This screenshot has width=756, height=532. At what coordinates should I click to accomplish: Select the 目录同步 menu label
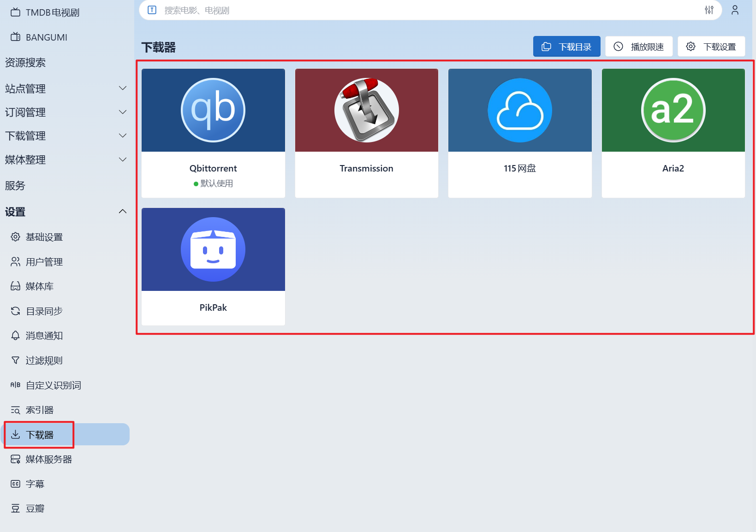[44, 311]
